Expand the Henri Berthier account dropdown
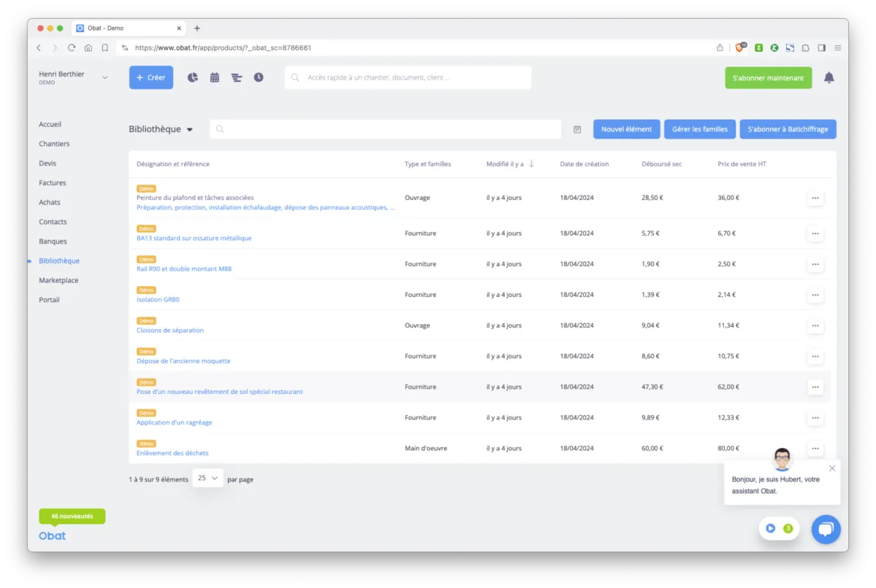876x588 pixels. [x=104, y=77]
